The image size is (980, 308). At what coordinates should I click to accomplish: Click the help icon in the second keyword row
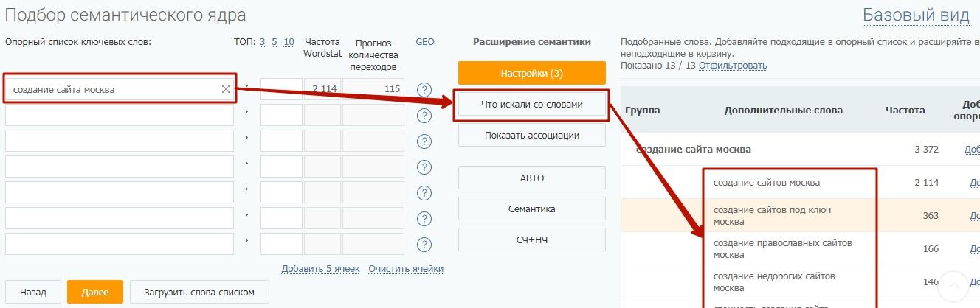coord(424,115)
